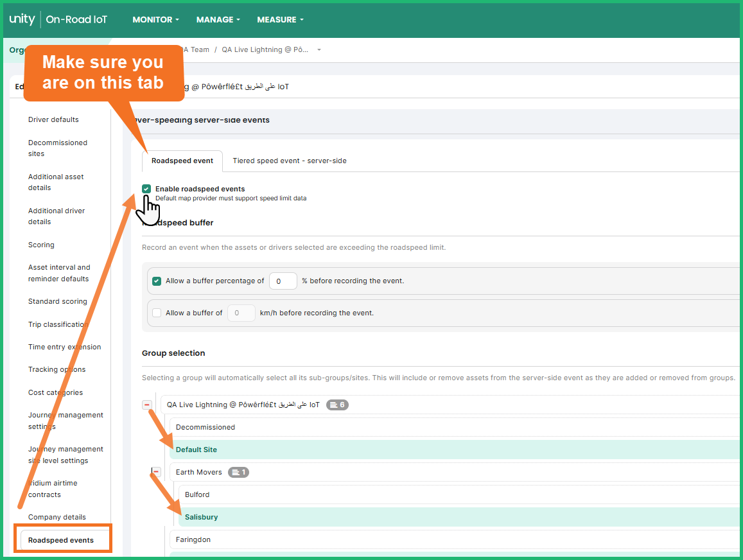Screen dimensions: 743x560
Task: Open Journey management site level settings
Action: coord(66,455)
